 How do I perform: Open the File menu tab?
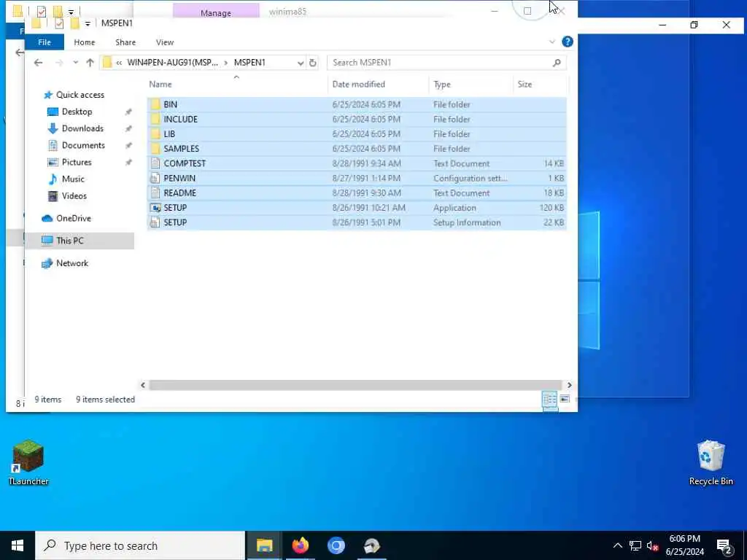44,42
